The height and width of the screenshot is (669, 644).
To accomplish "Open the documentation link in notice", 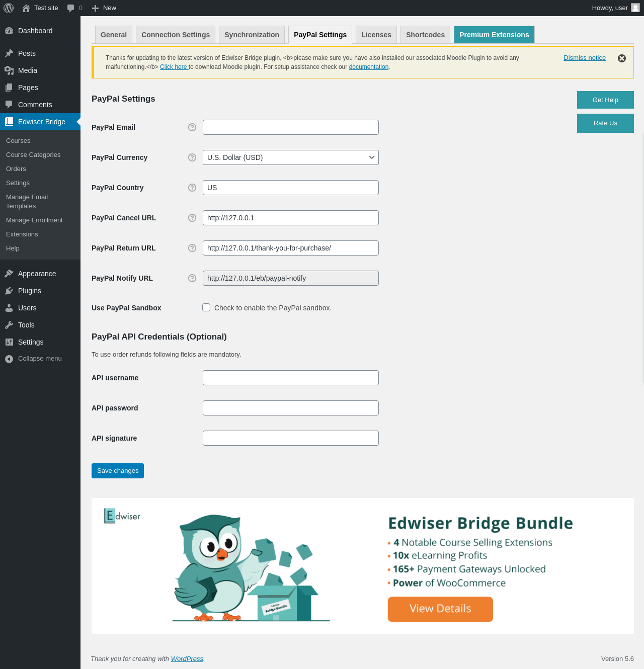I will tap(369, 67).
